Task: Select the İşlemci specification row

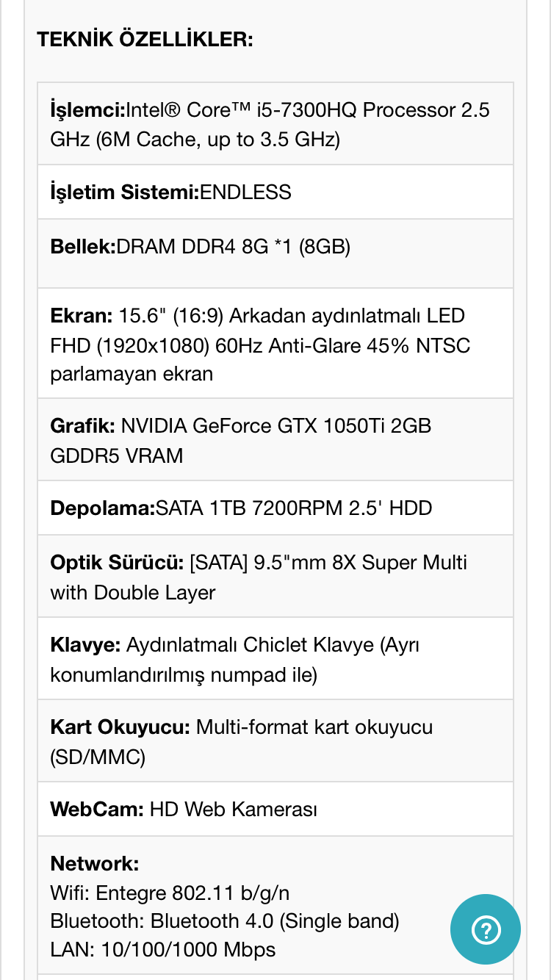Action: point(275,123)
